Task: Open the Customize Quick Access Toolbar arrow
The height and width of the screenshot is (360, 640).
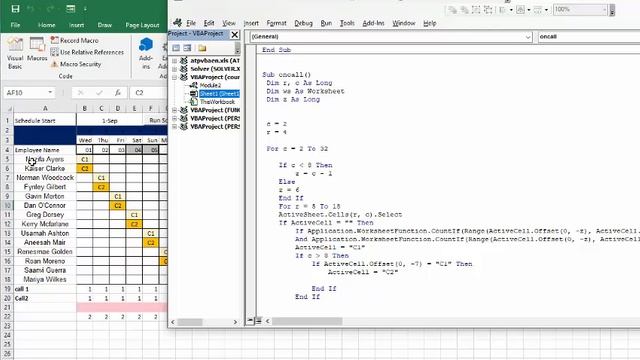Action: point(85,9)
